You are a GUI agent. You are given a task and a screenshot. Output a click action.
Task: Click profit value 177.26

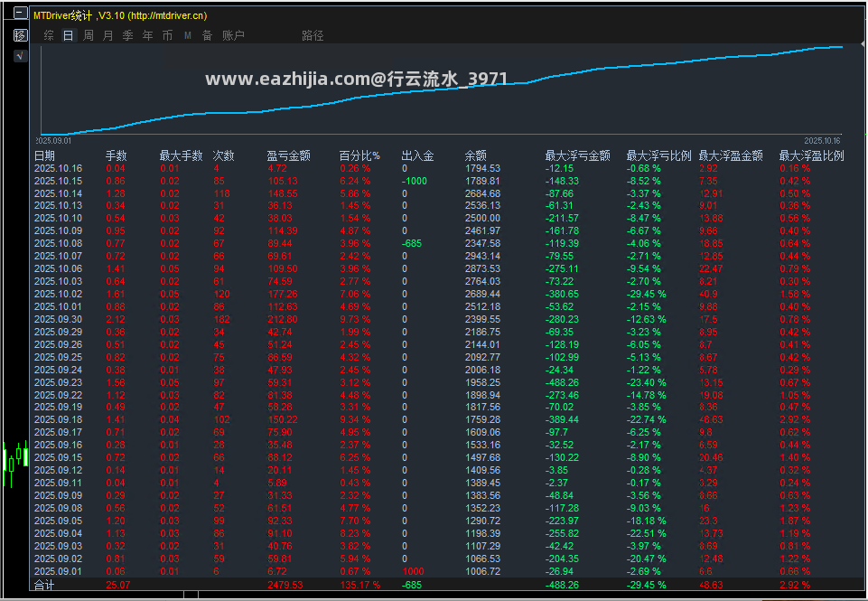tap(283, 294)
